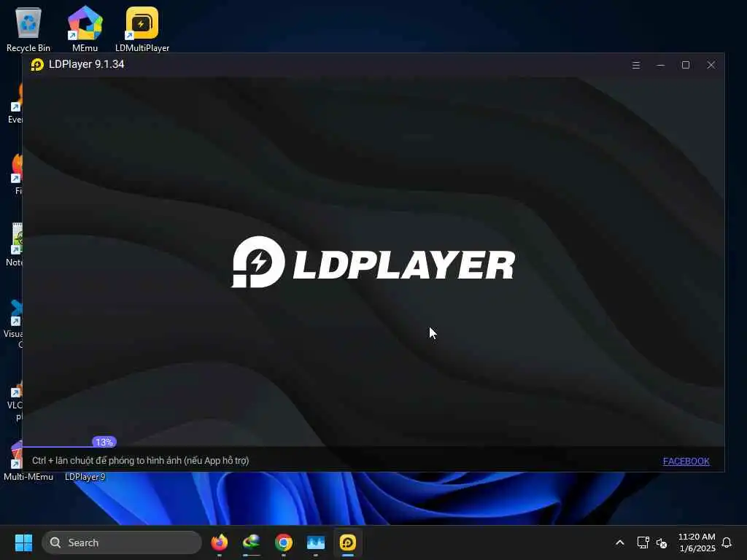Viewport: 747px width, 560px height.
Task: Click the LDPlayer 9.1.34 title text
Action: pos(86,64)
